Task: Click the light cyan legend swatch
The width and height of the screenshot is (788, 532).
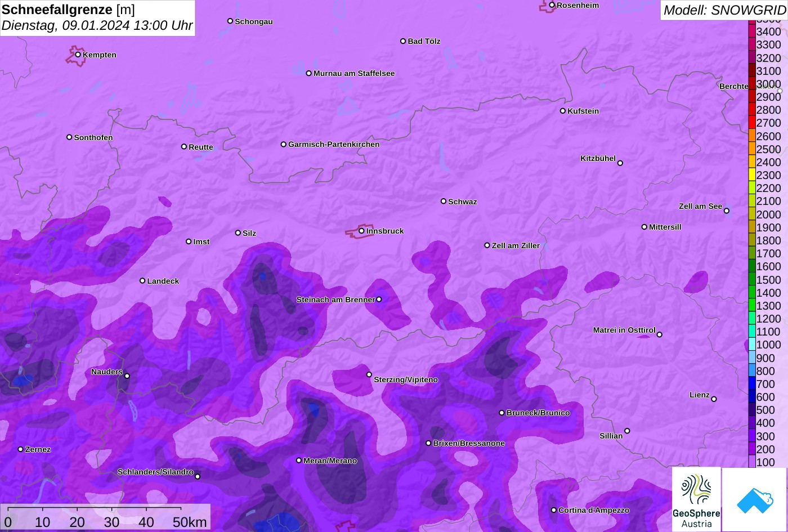Action: [752, 345]
